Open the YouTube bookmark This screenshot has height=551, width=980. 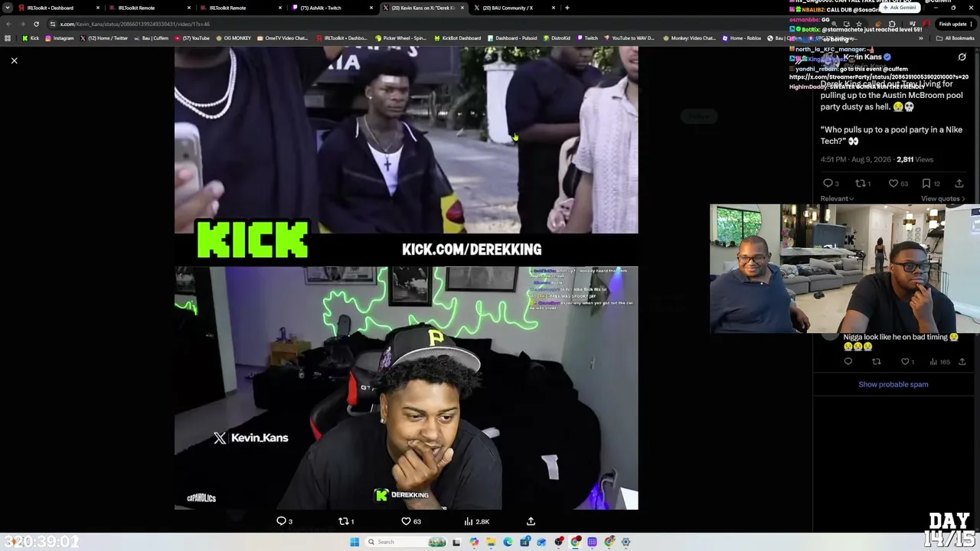191,38
